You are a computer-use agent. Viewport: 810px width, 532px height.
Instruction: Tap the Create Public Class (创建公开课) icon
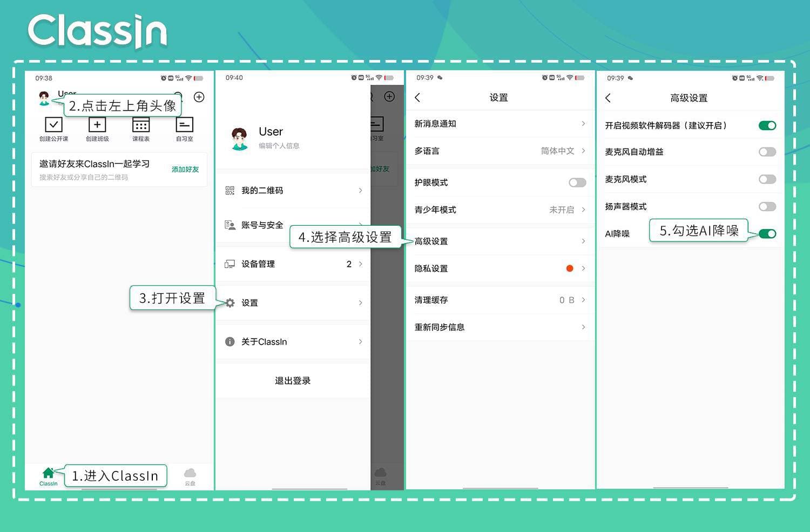click(x=53, y=125)
